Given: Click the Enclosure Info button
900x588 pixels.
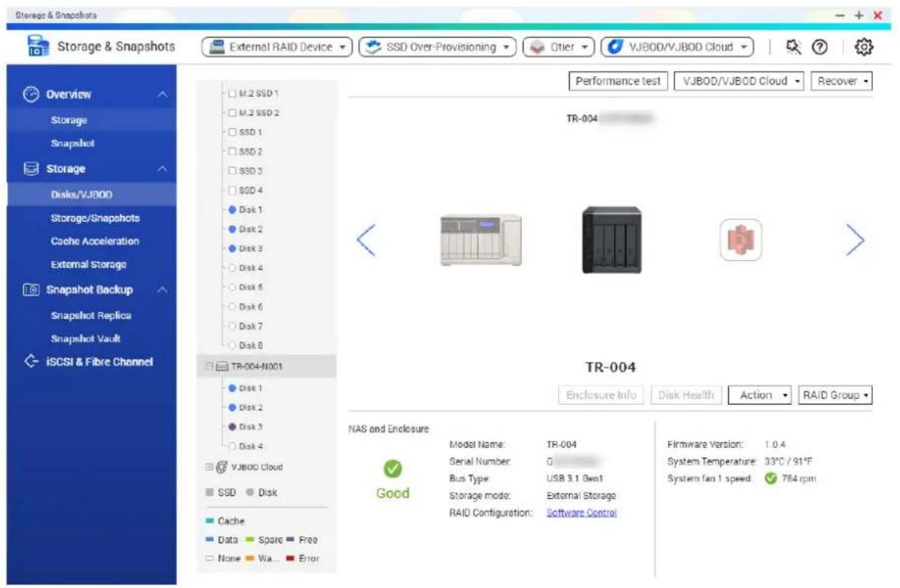Looking at the screenshot, I should [601, 395].
